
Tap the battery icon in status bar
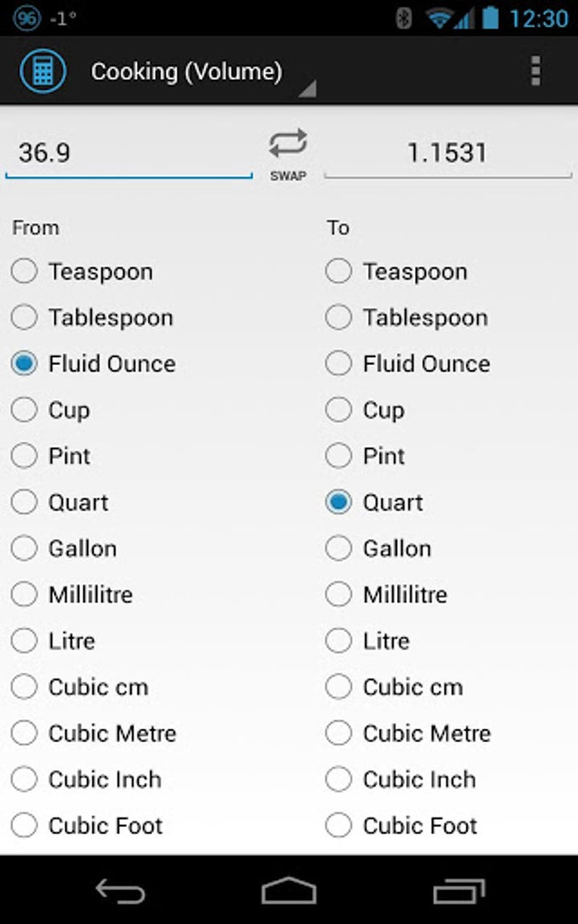tap(490, 18)
